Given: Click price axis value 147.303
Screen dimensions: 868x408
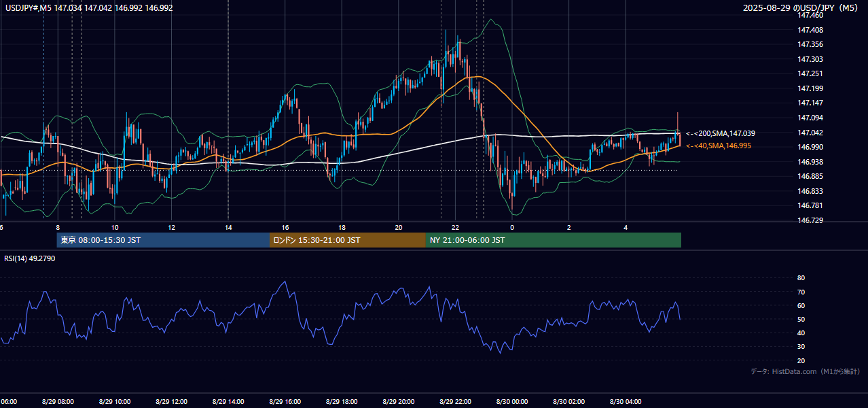Looking at the screenshot, I should [811, 59].
